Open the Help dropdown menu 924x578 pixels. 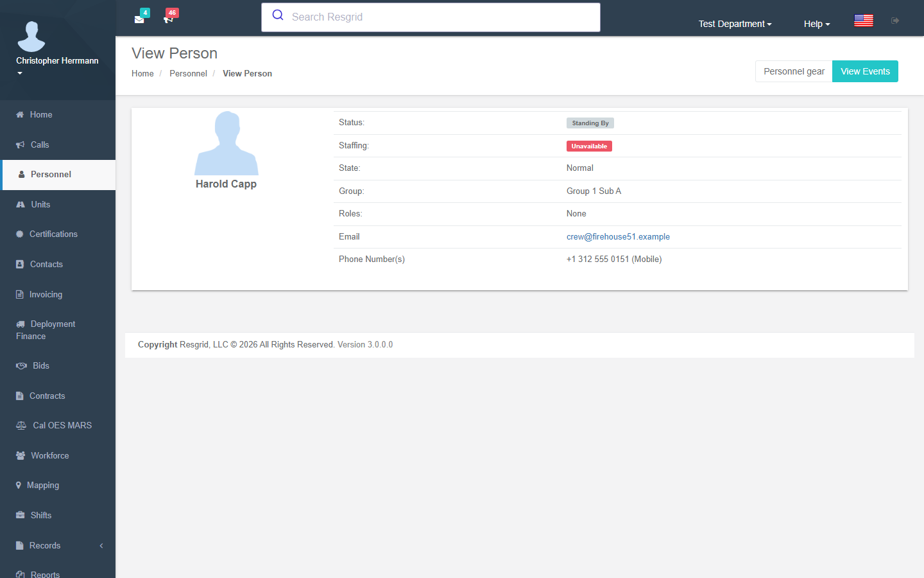point(817,24)
